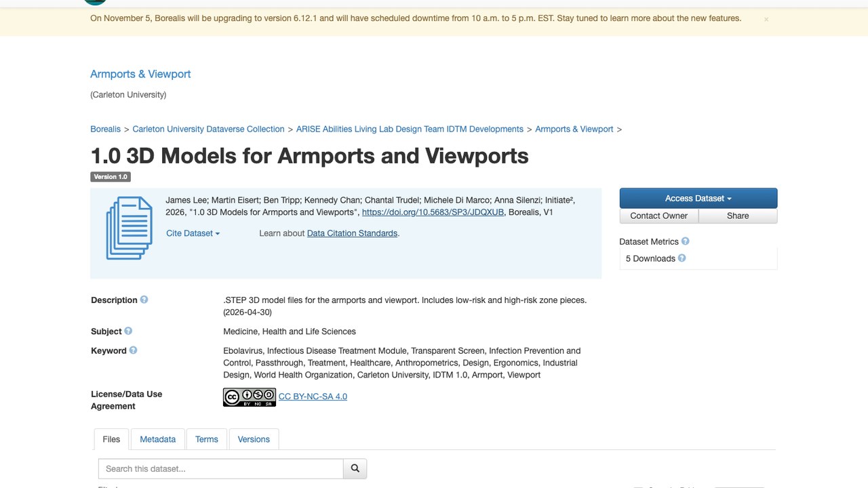Click the dataset title heading
Image resolution: width=868 pixels, height=488 pixels.
[x=309, y=156]
